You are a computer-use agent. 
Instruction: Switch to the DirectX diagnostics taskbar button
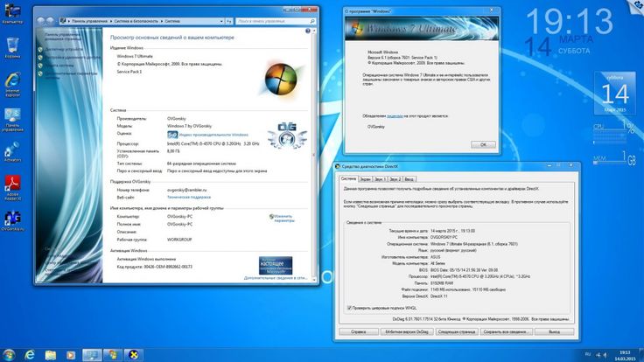pyautogui.click(x=134, y=355)
